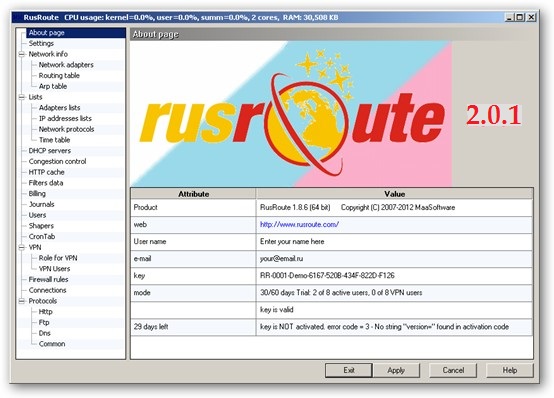Click the 'RusRoute 1.8.6 (64 bit)' product text
The width and height of the screenshot is (554, 398).
click(x=295, y=207)
